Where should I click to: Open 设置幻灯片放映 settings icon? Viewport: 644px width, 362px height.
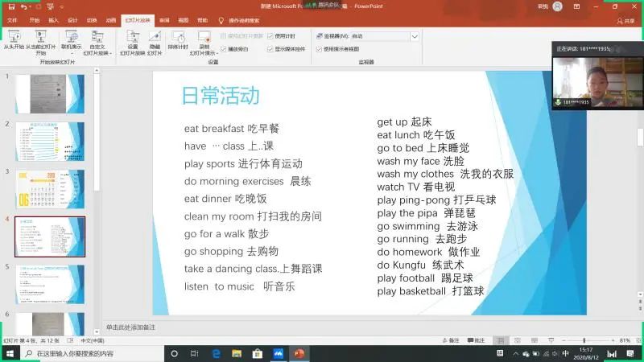pos(133,36)
